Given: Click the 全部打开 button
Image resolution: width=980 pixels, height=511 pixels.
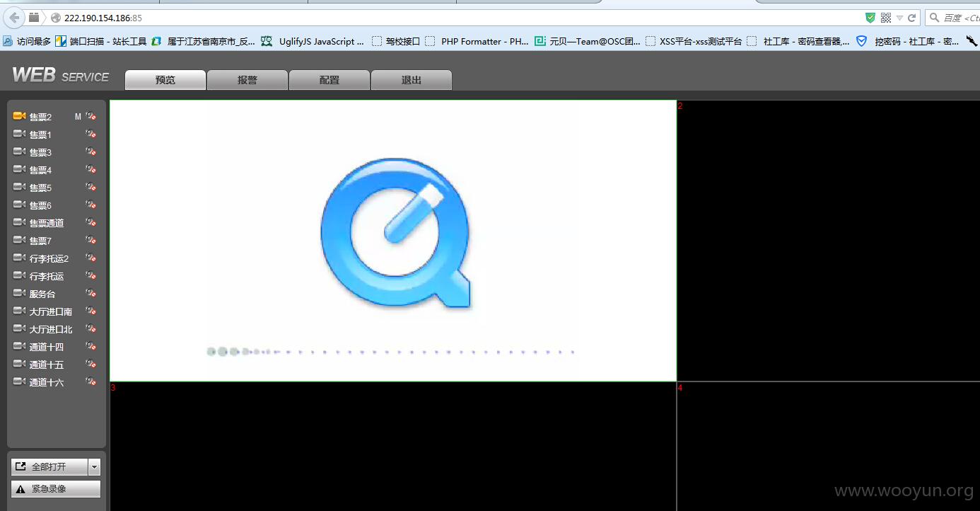Looking at the screenshot, I should pyautogui.click(x=49, y=466).
